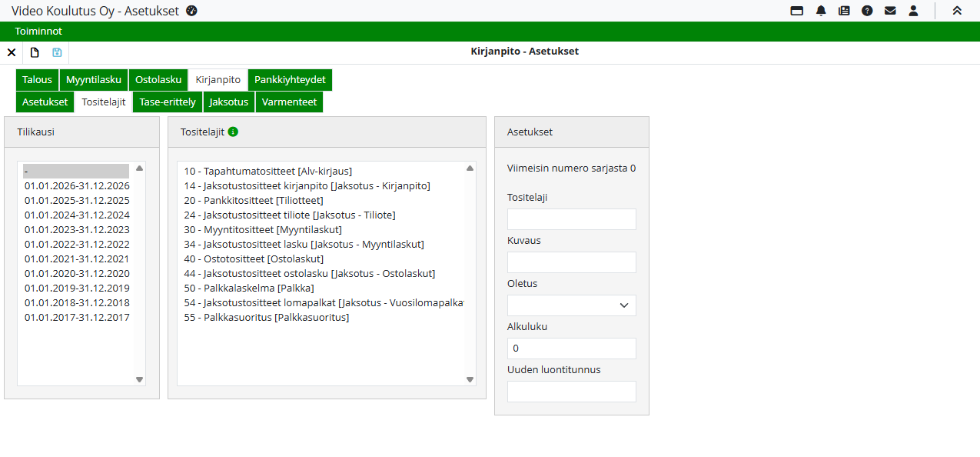Screen dimensions: 980x457
Task: Open the user profile icon
Action: [913, 11]
